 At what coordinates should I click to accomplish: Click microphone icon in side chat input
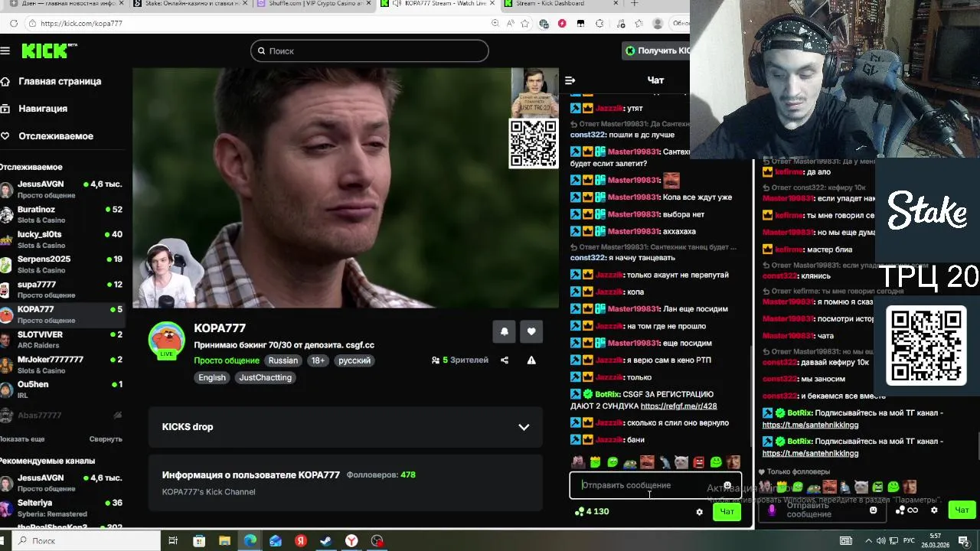click(772, 510)
